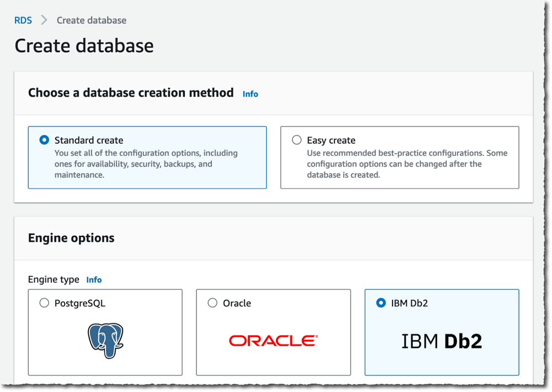552x392 pixels.
Task: Click the red Oracle logo
Action: pyautogui.click(x=273, y=340)
